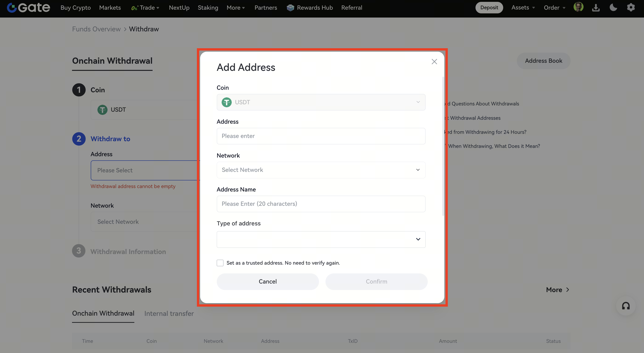Close the Add Address dialog
Image resolution: width=644 pixels, height=353 pixels.
pos(434,62)
